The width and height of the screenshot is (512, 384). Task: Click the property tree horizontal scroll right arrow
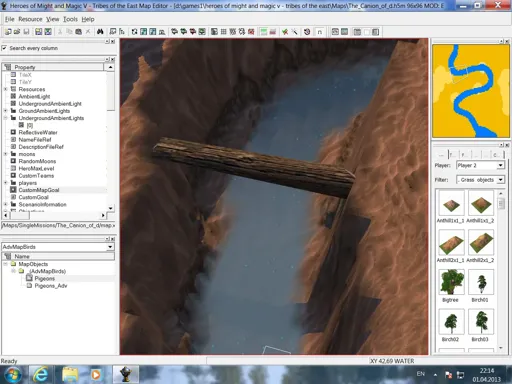[x=103, y=216]
